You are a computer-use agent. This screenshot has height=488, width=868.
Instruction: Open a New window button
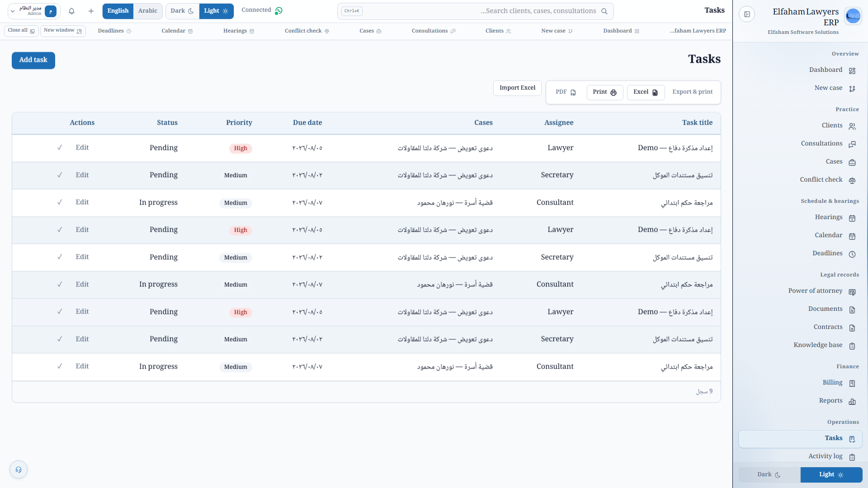pos(63,31)
